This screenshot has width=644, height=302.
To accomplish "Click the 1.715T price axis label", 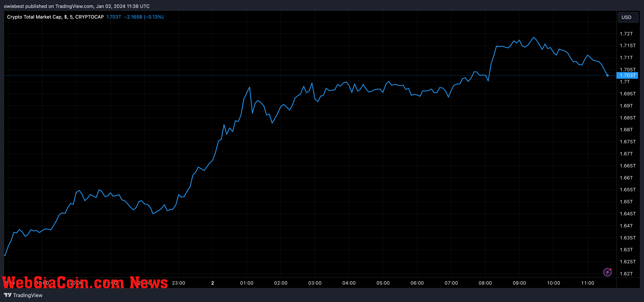I will tap(627, 46).
